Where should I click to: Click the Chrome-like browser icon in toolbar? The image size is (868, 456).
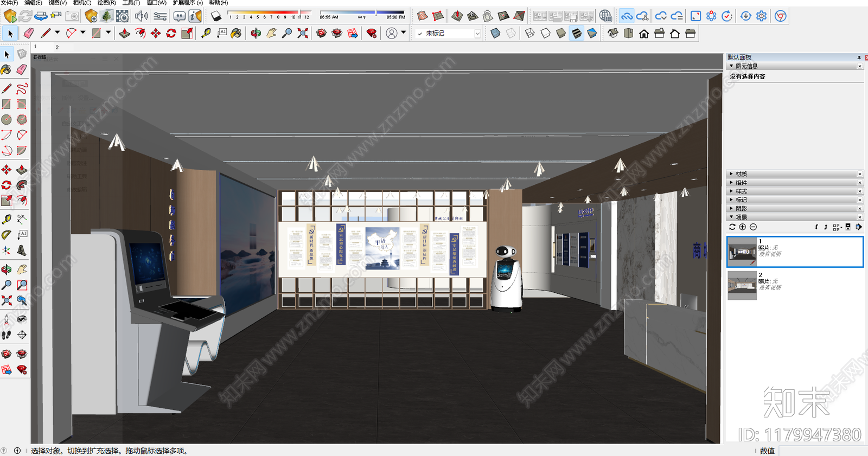click(x=781, y=16)
